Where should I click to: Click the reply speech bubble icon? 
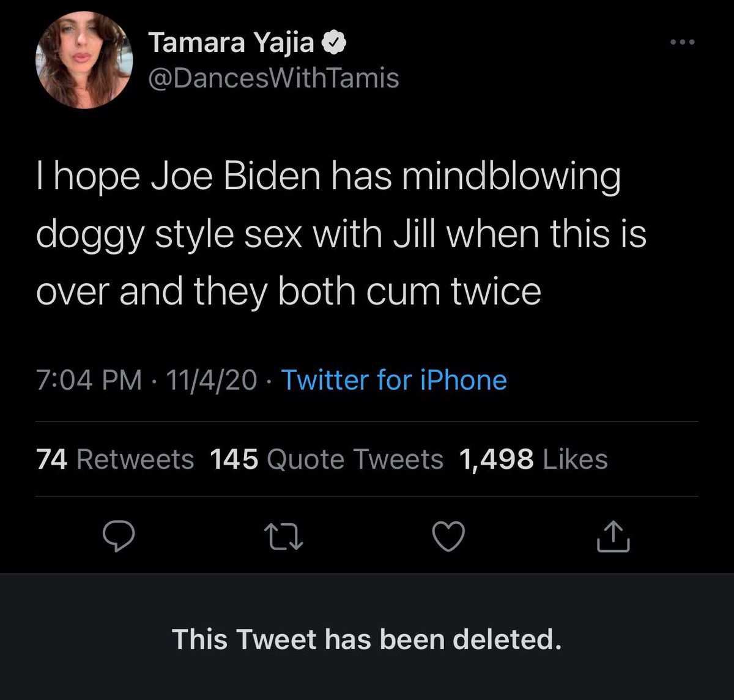tap(118, 537)
